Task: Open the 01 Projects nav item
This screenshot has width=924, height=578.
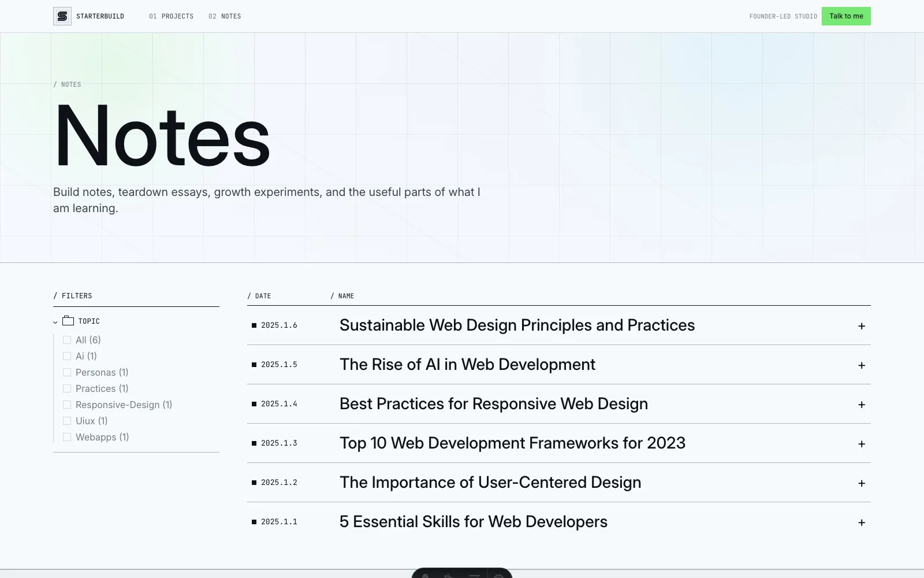Action: pos(171,16)
